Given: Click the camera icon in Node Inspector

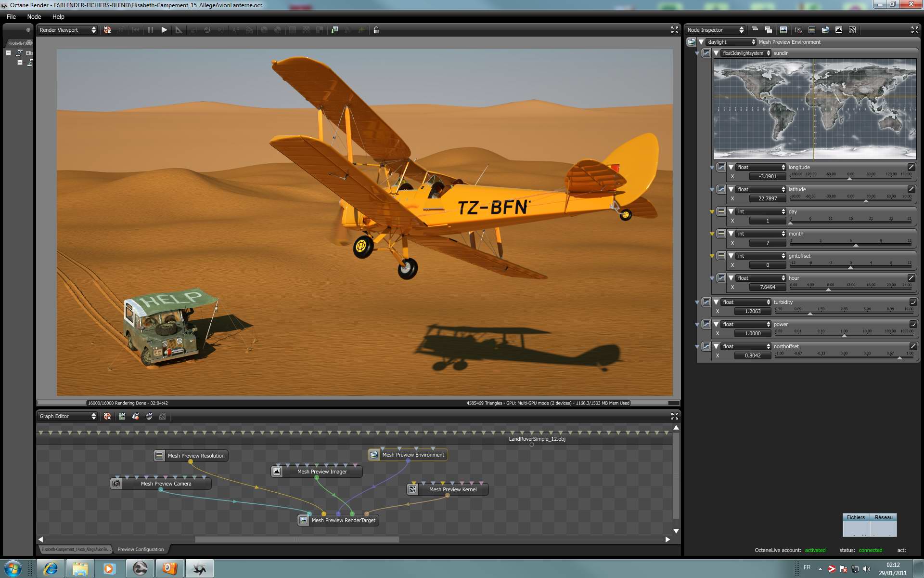Looking at the screenshot, I should point(798,30).
